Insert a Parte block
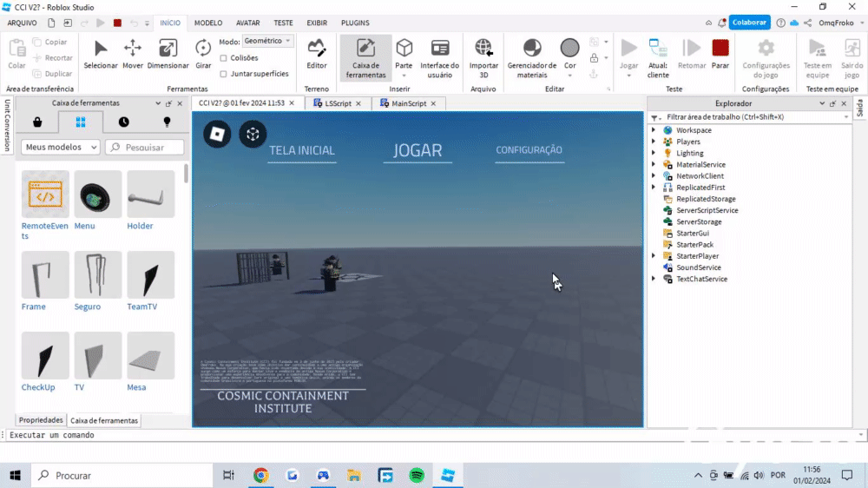 pos(404,58)
